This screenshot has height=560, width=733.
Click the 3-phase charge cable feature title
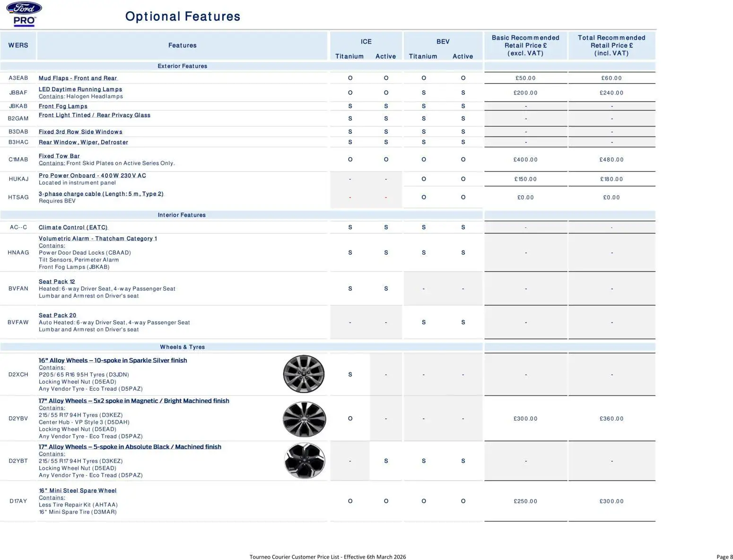101,194
